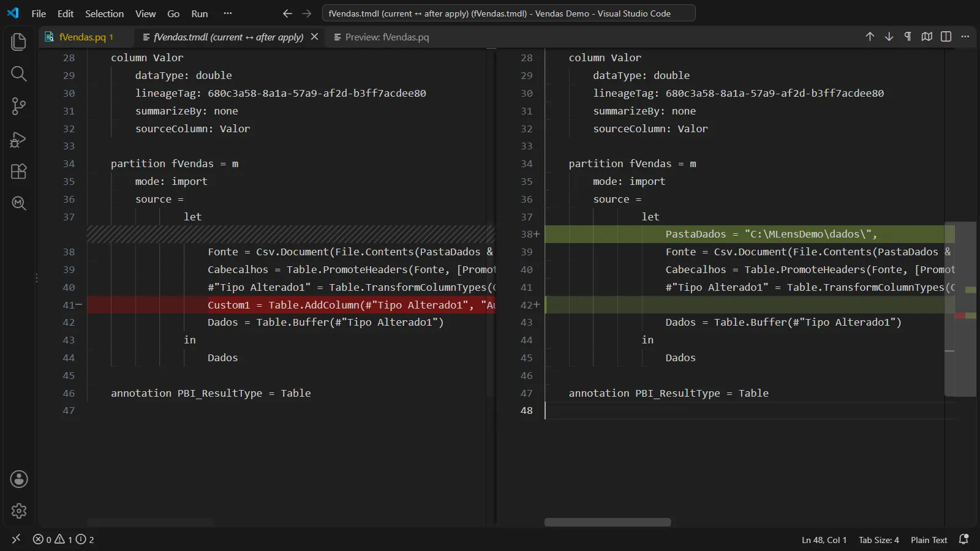Open the remote window indicator in status bar
980x551 pixels.
(x=16, y=539)
